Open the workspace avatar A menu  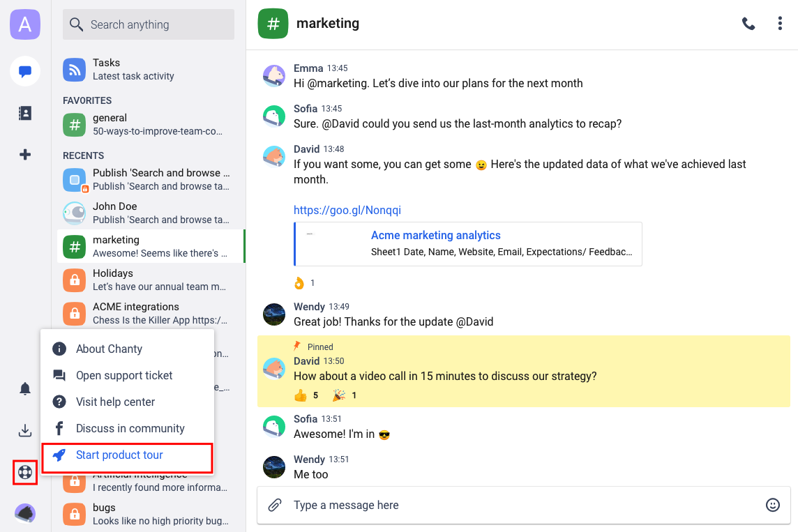25,25
